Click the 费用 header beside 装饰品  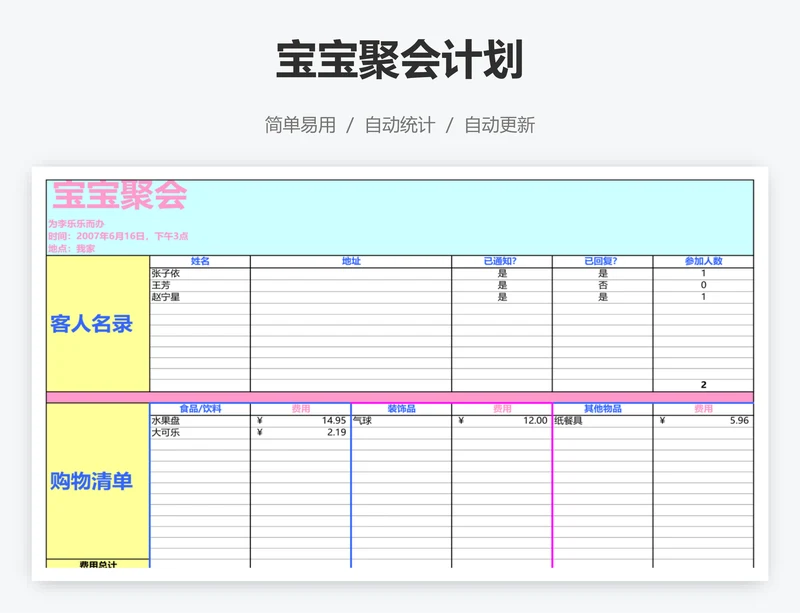502,409
